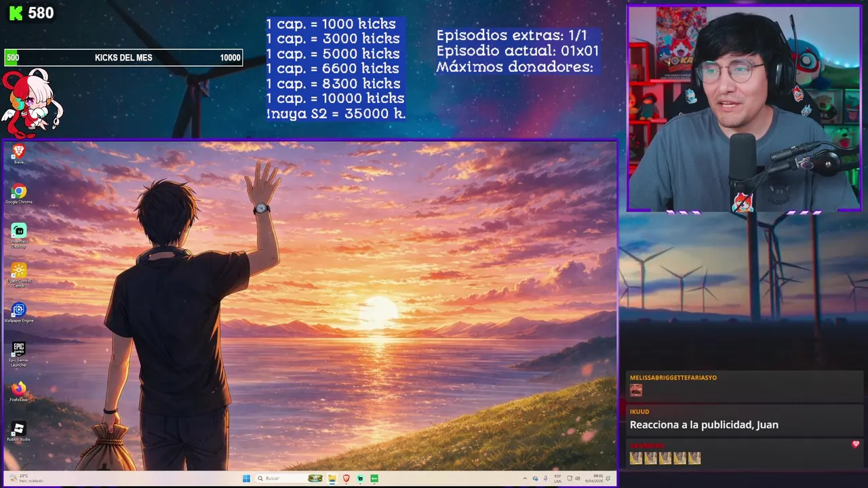Open the Windows Start menu
The image size is (868, 488).
pyautogui.click(x=246, y=478)
